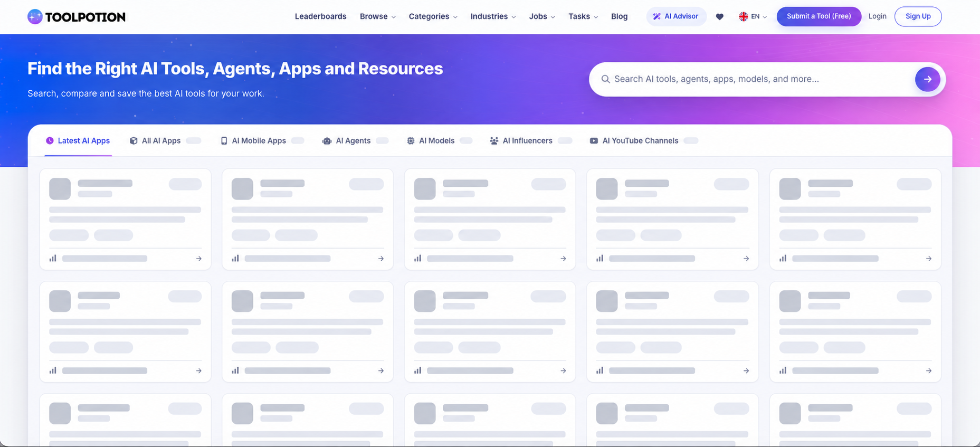Image resolution: width=980 pixels, height=447 pixels.
Task: Expand the Industries dropdown
Action: coord(493,16)
